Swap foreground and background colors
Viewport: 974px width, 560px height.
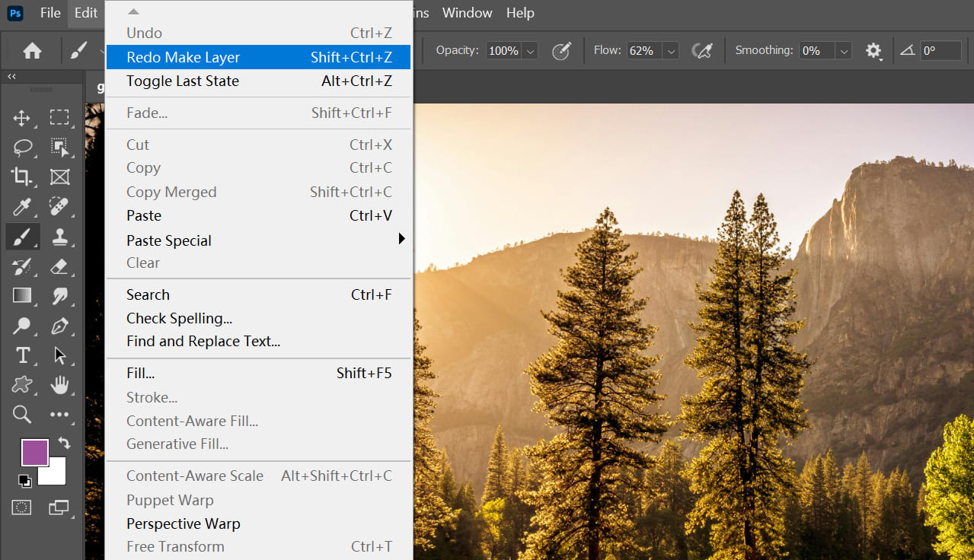pyautogui.click(x=62, y=442)
